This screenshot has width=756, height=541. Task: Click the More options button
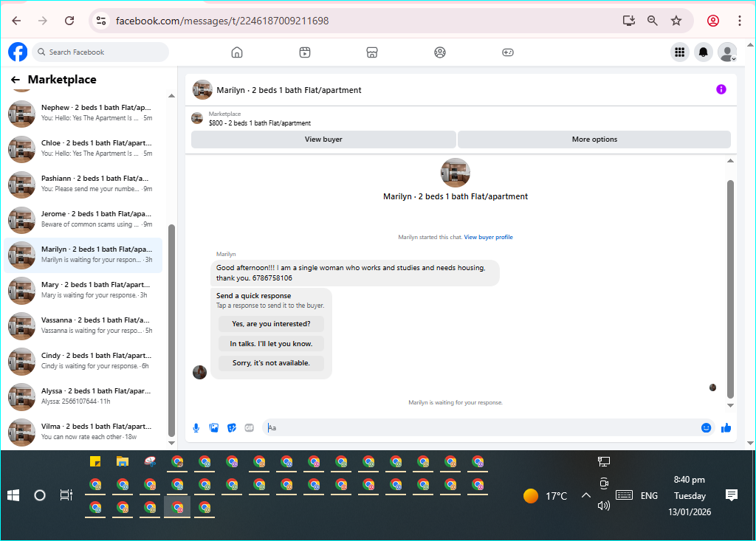point(594,139)
